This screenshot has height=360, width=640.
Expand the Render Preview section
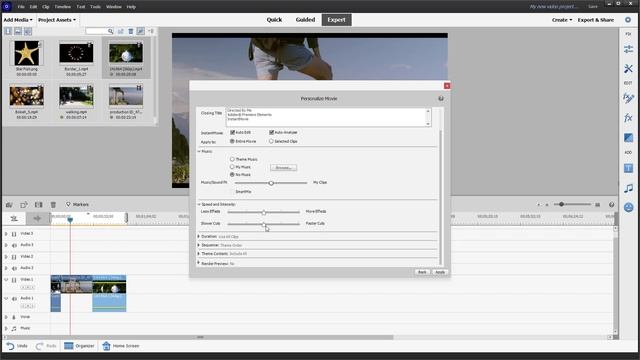coord(199,263)
